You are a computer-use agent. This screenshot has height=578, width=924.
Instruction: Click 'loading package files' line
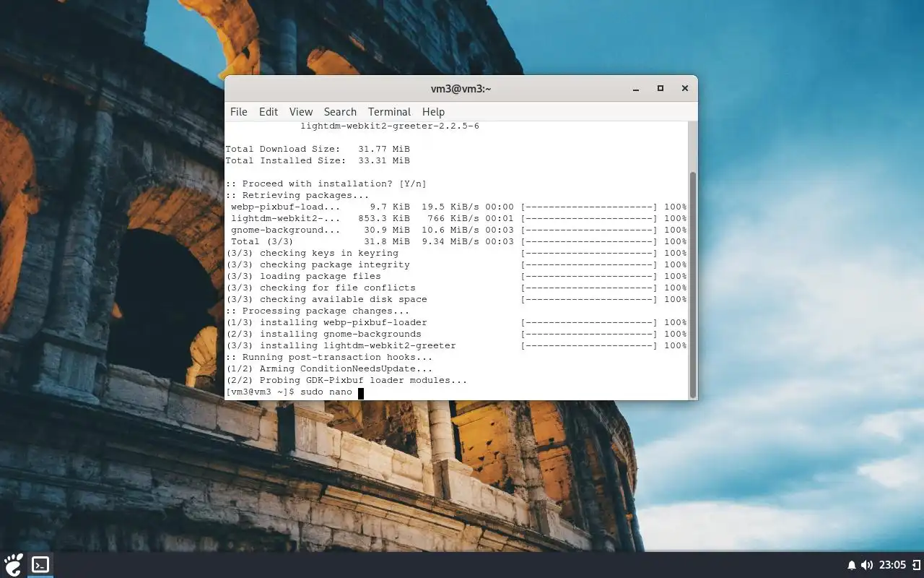(x=456, y=277)
